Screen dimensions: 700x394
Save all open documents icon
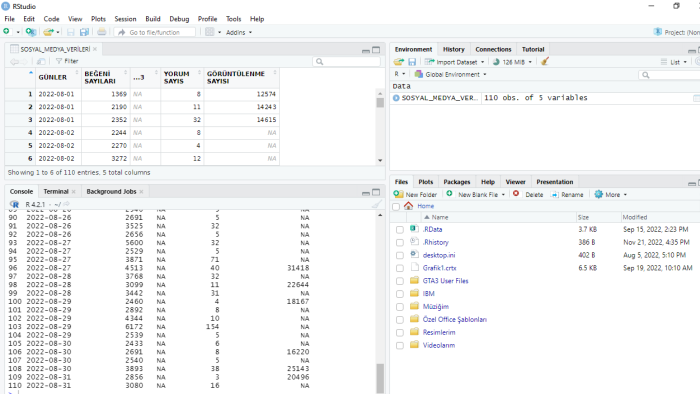(84, 32)
